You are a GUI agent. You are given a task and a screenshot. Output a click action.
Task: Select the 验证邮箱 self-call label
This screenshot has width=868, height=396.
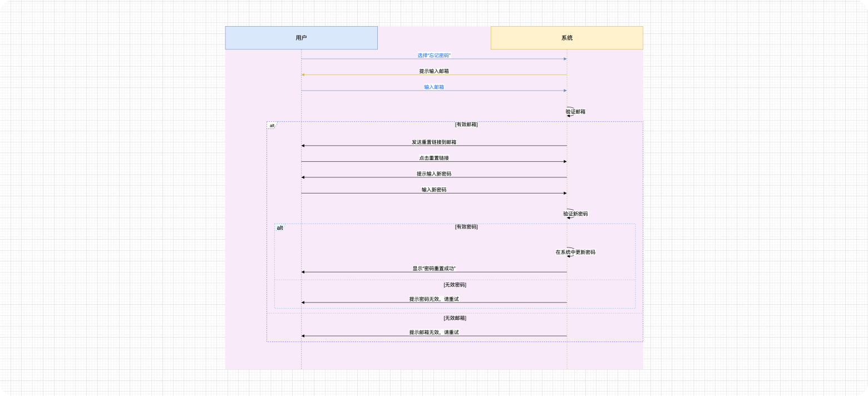click(x=575, y=112)
